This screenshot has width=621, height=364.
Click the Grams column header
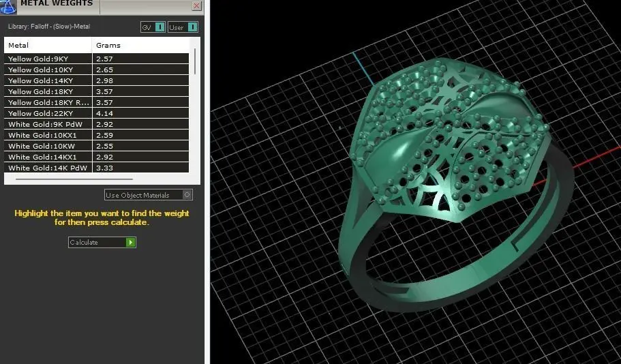[140, 45]
